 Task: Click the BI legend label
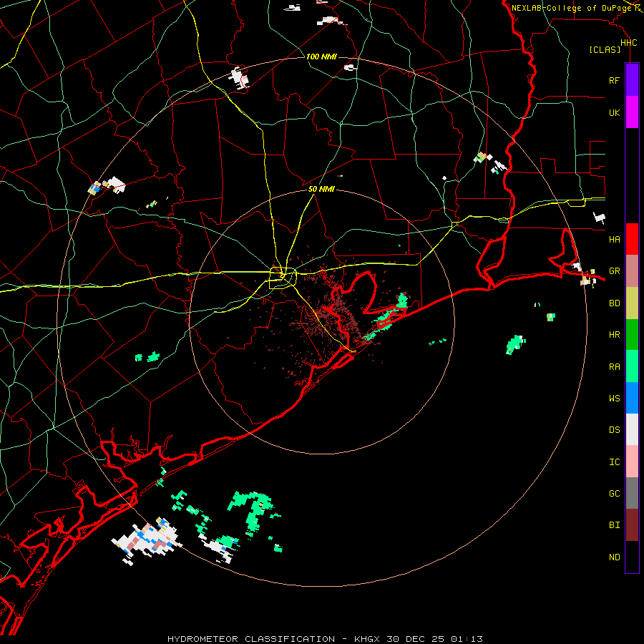click(x=614, y=525)
